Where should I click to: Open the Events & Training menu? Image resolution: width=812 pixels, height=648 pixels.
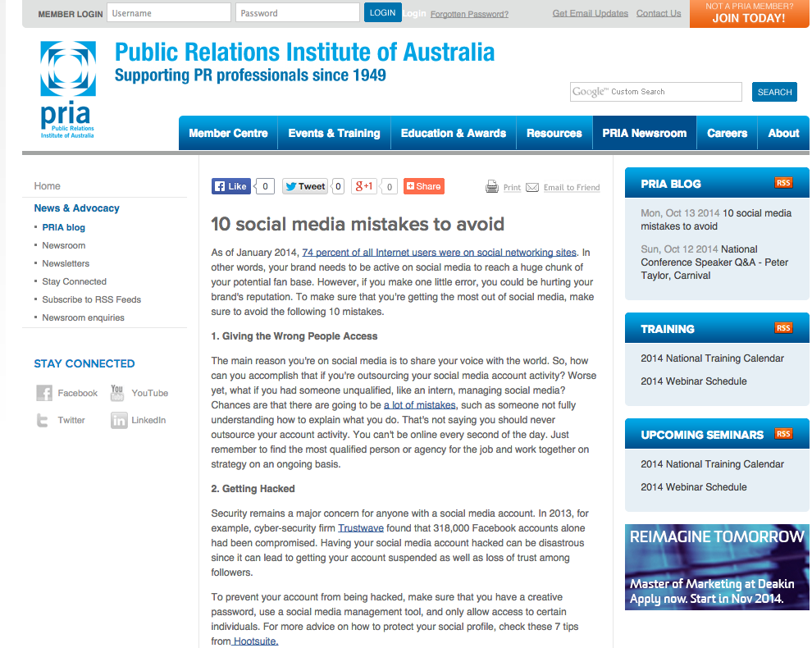334,133
